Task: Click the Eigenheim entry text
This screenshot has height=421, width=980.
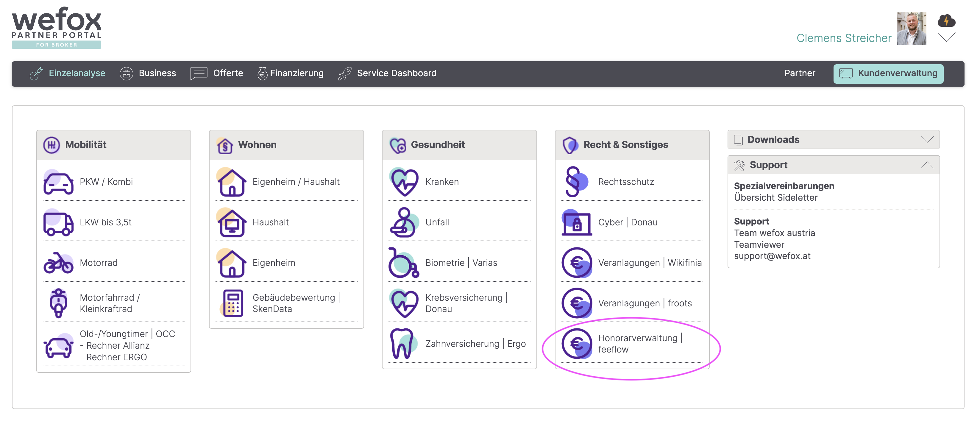Action: [x=274, y=263]
